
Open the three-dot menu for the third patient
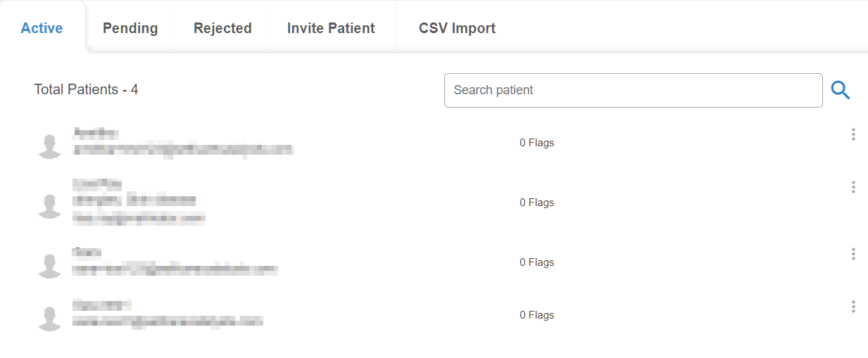tap(853, 254)
